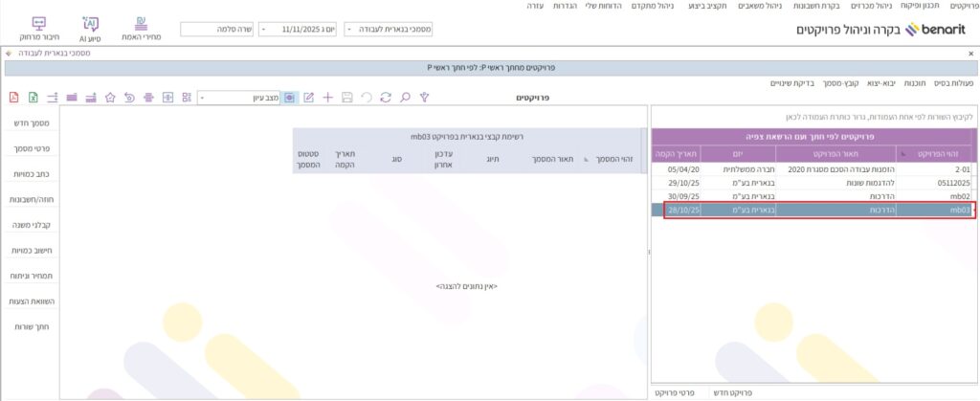Screen dimensions: 980x401
Task: Click the pencil edit icon
Action: coord(308,98)
